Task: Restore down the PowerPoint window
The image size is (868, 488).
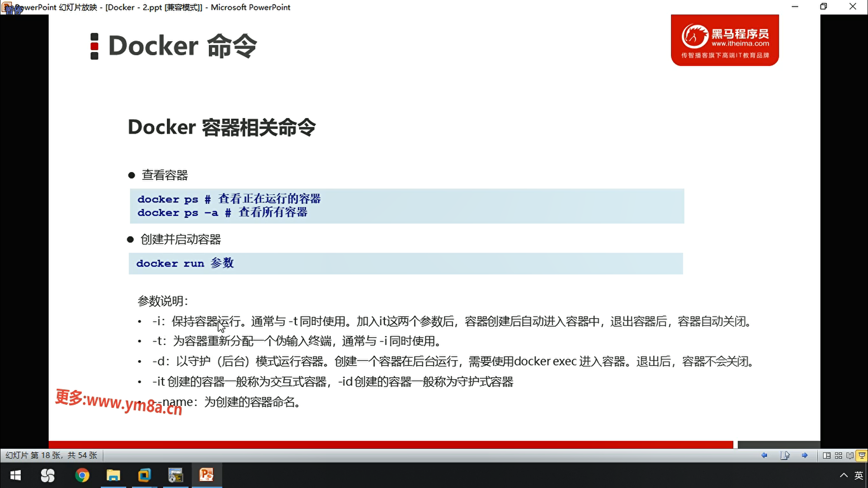Action: coord(824,6)
